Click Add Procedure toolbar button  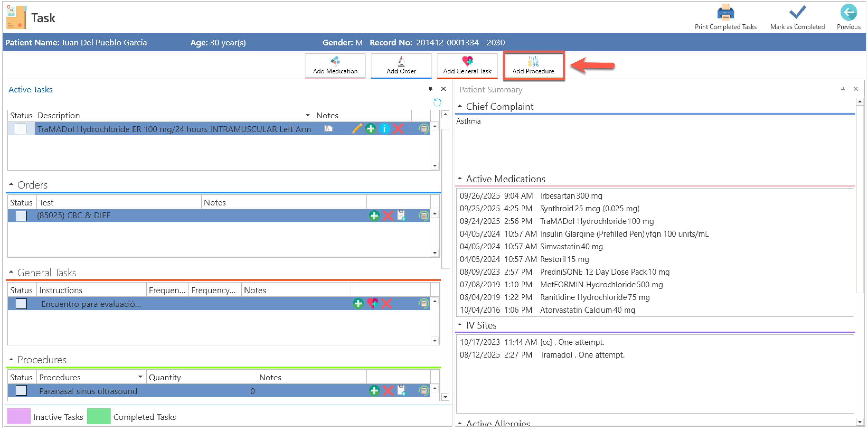(533, 66)
